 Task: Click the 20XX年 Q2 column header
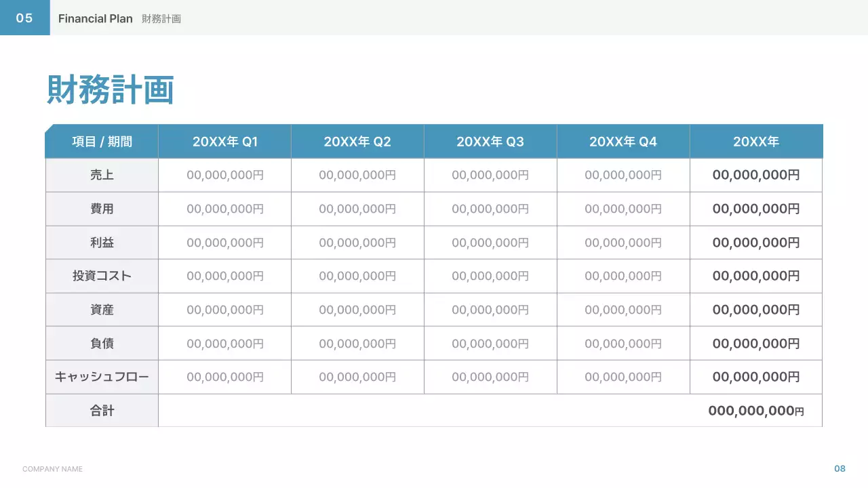click(x=357, y=142)
